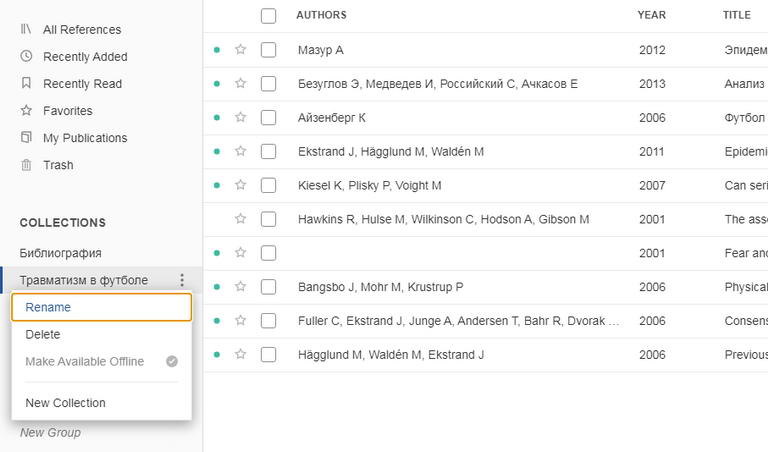This screenshot has width=768, height=452.
Task: Open the Trash folder
Action: tap(58, 165)
